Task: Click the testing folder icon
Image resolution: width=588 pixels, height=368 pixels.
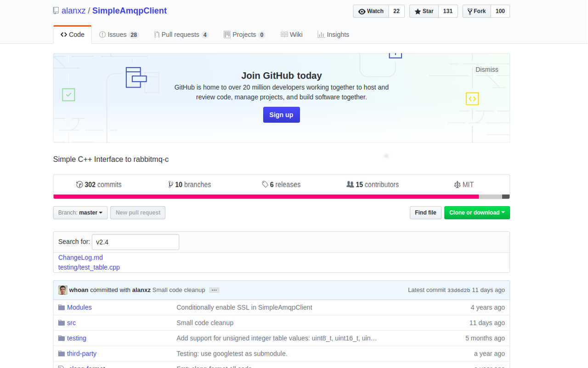Action: coord(62,338)
